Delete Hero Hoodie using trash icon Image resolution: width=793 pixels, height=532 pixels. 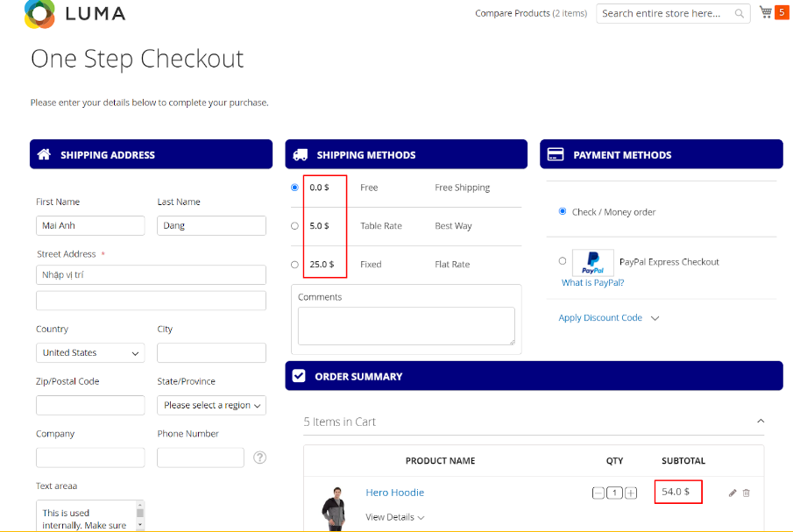coord(747,493)
